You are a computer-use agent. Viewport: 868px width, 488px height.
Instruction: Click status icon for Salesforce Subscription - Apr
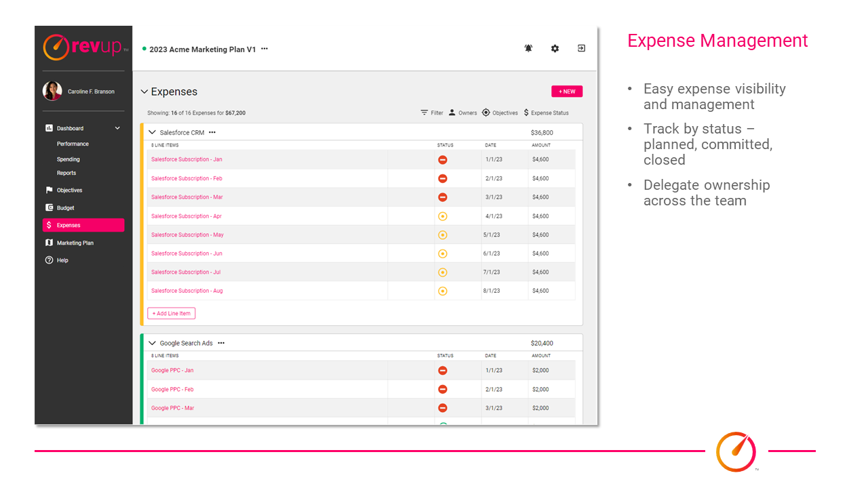[443, 216]
